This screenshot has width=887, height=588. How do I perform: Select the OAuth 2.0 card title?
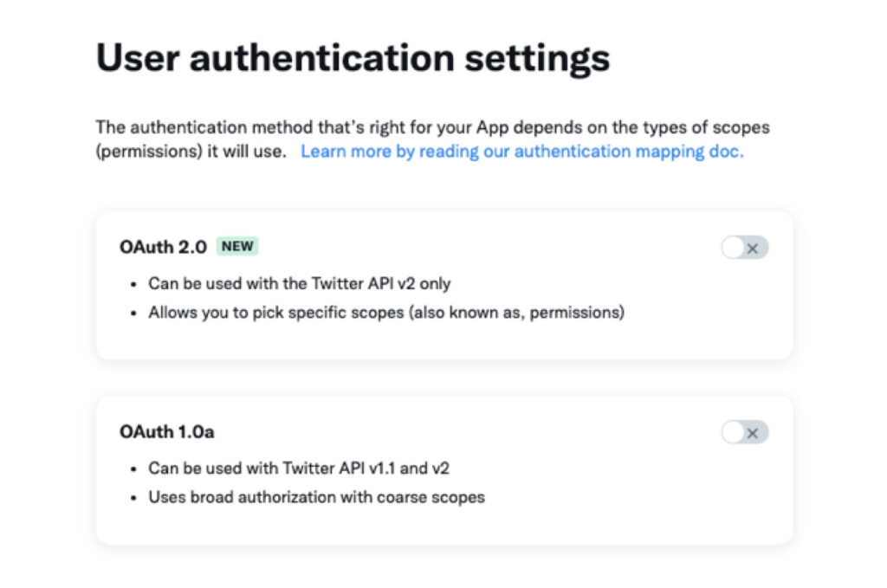[163, 247]
